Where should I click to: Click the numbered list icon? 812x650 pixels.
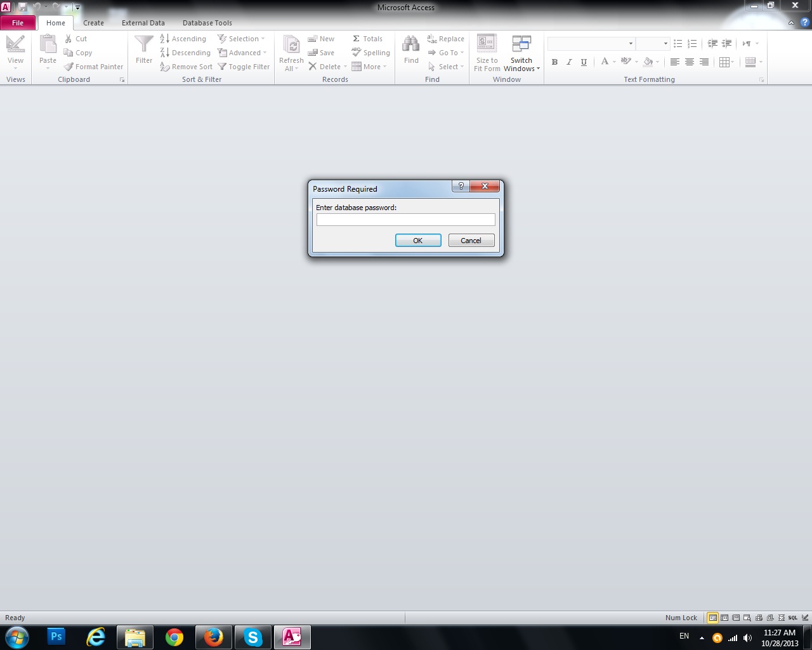[x=692, y=44]
